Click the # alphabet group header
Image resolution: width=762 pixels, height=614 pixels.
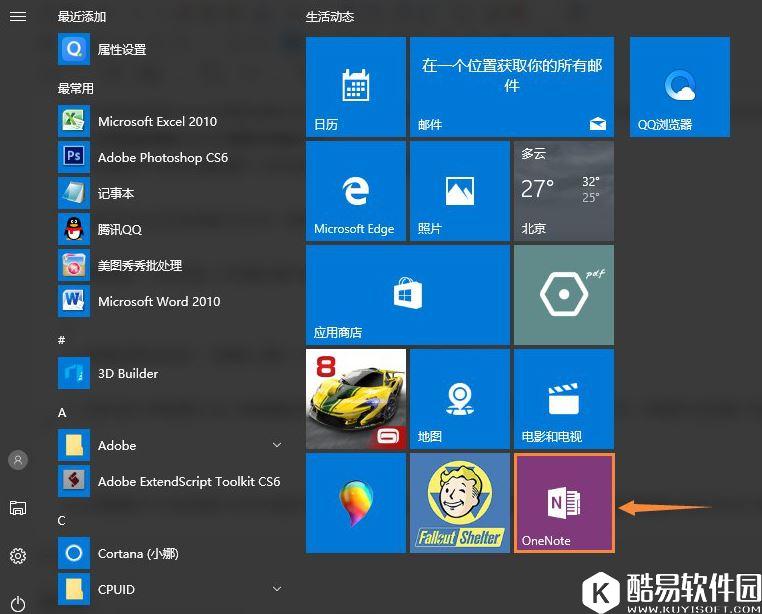(61, 340)
